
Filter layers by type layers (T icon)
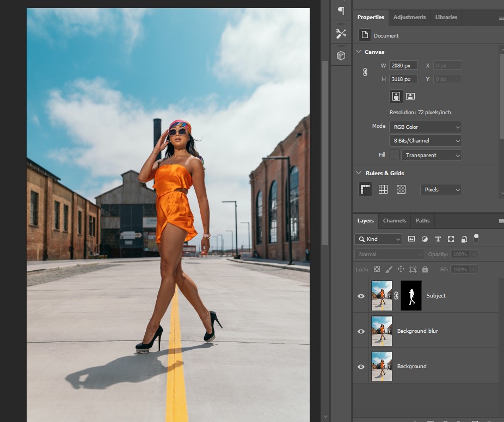tap(438, 239)
